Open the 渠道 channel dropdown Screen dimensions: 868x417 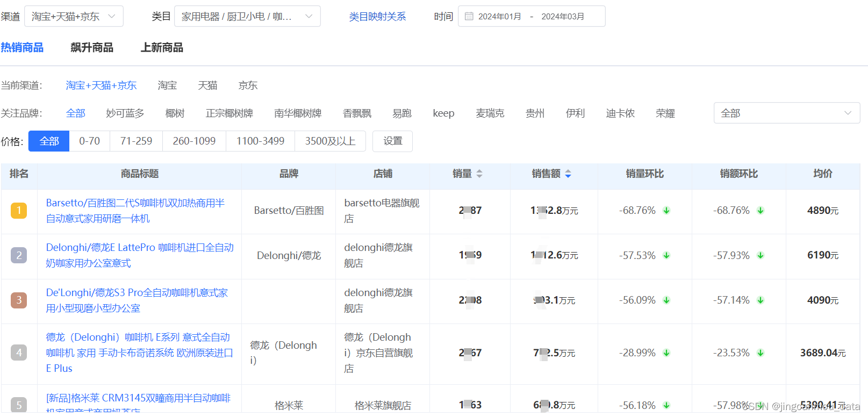coord(74,16)
